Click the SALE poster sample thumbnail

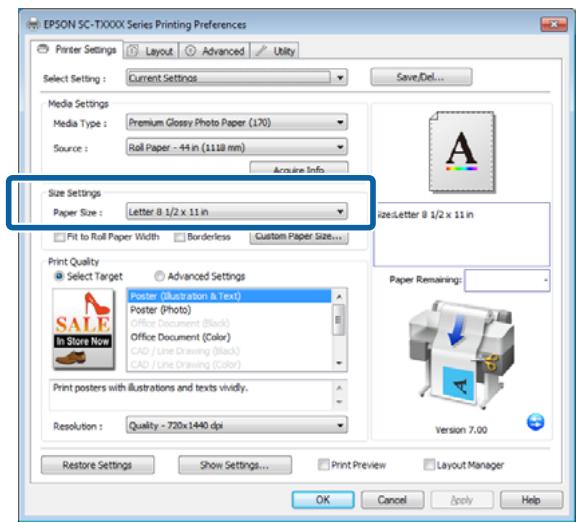pyautogui.click(x=83, y=329)
